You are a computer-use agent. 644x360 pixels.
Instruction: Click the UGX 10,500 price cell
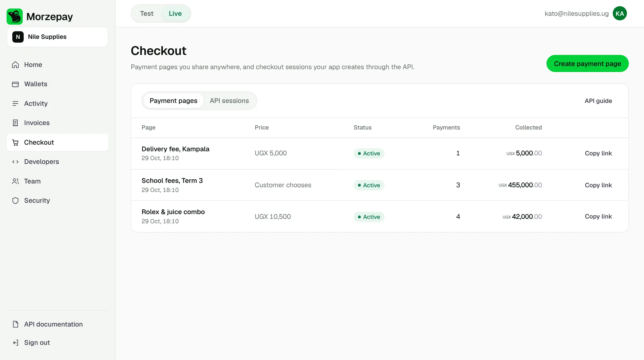[273, 217]
